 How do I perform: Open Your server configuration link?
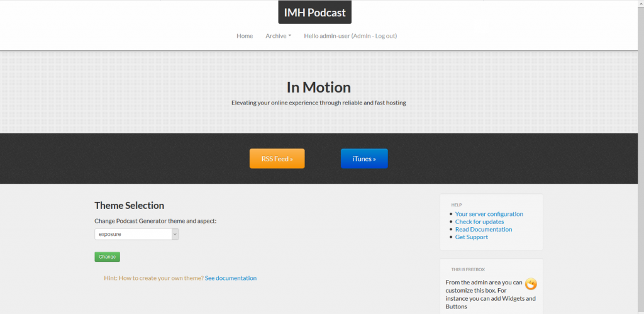coord(489,214)
